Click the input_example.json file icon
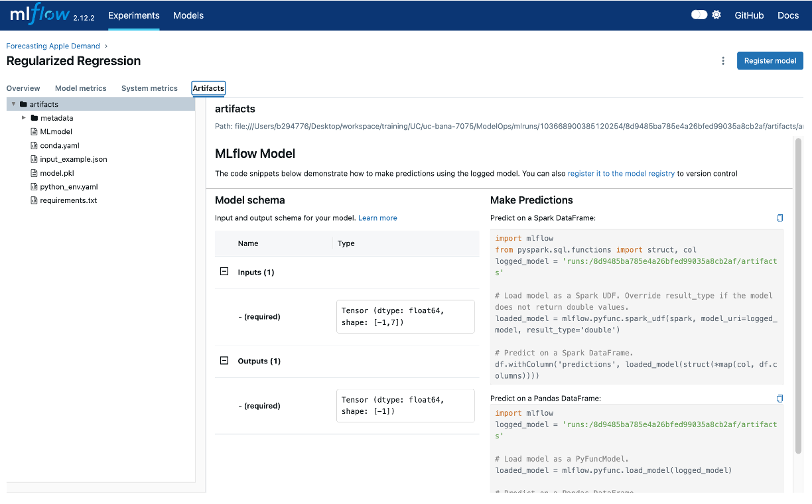Viewport: 812px width, 504px height. (34, 159)
